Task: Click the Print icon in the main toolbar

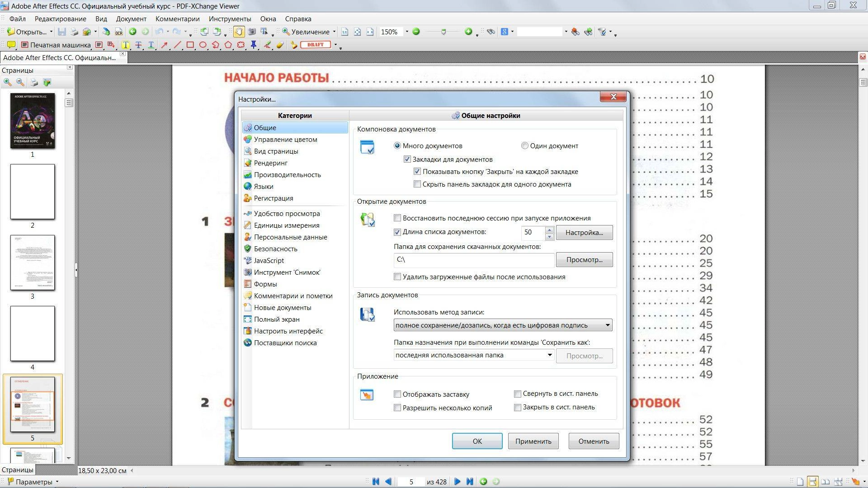Action: tap(74, 32)
